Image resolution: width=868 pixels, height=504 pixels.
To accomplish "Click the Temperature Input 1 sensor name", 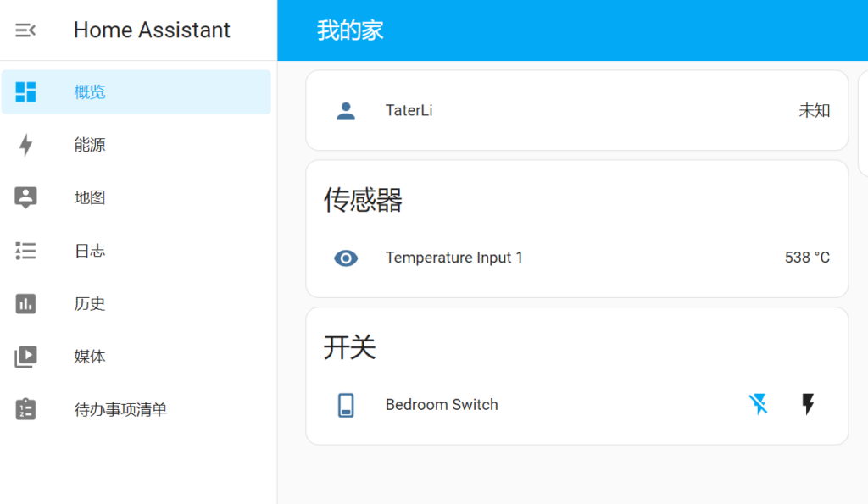I will [x=454, y=258].
